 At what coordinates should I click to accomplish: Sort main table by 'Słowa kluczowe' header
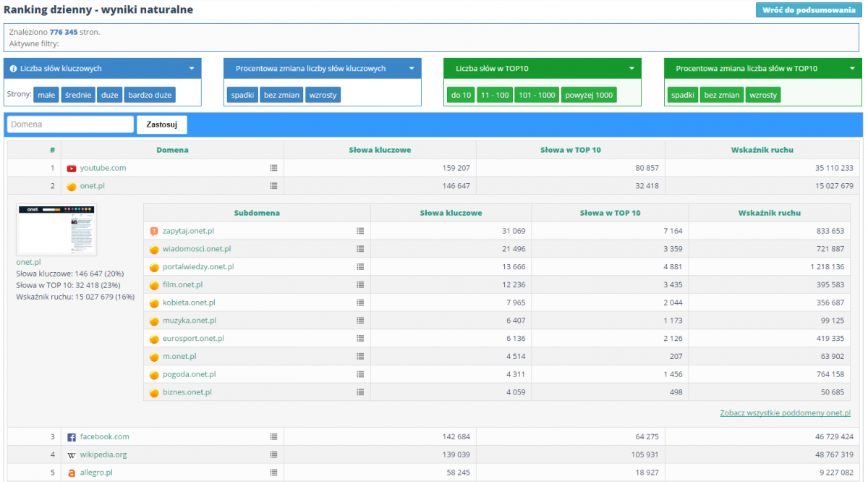380,150
